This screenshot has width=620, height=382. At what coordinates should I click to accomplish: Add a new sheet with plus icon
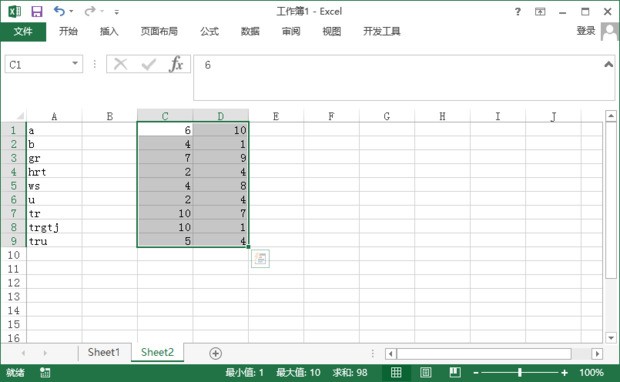[215, 353]
